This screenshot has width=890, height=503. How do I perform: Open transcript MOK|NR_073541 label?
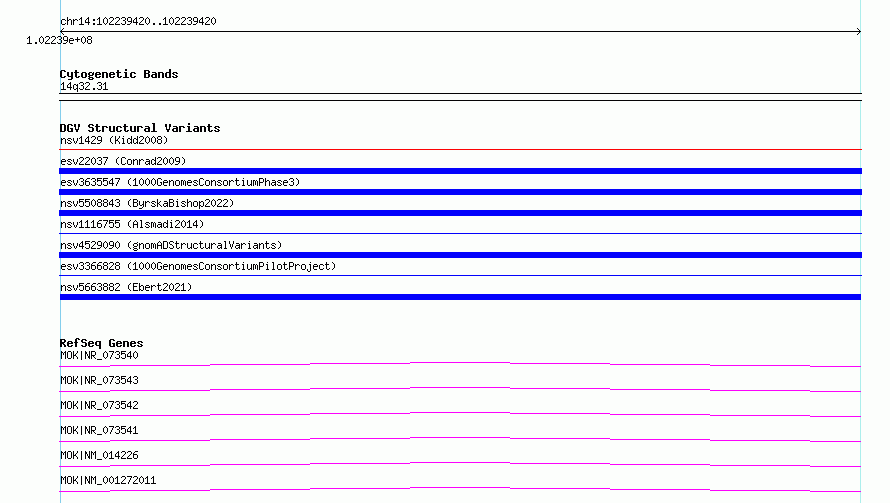(x=99, y=430)
